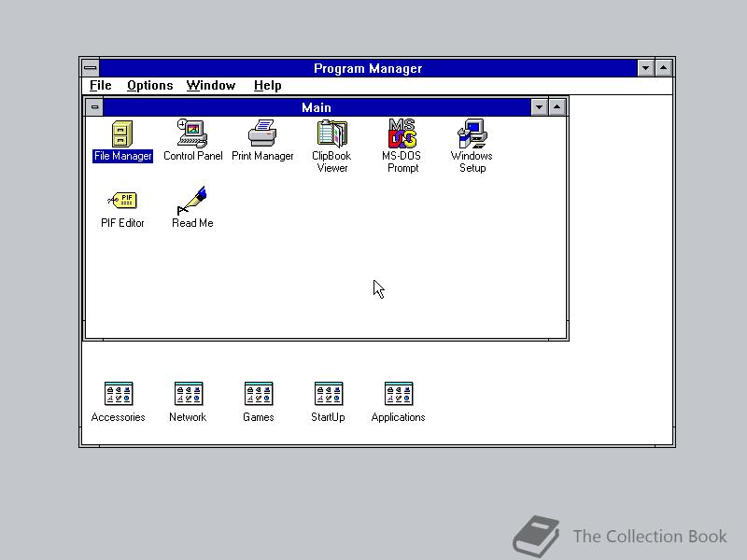Select the PIF Editor tag icon
Image resolution: width=747 pixels, height=560 pixels.
[122, 201]
